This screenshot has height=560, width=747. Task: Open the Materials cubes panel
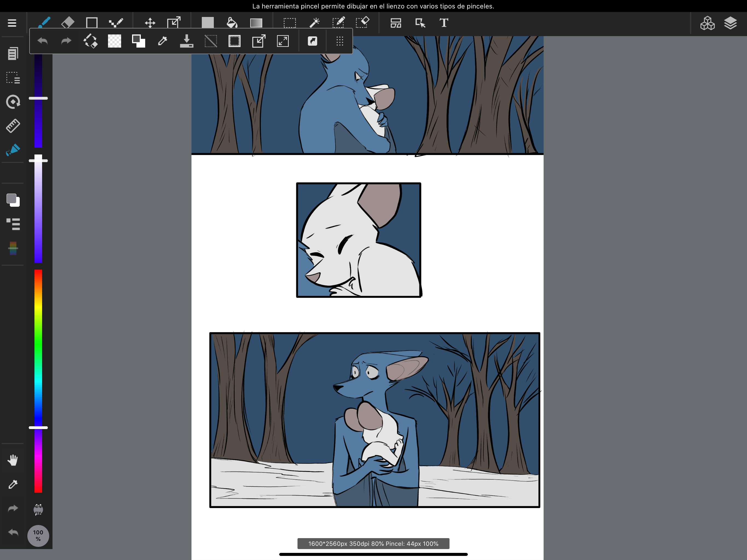pyautogui.click(x=707, y=23)
